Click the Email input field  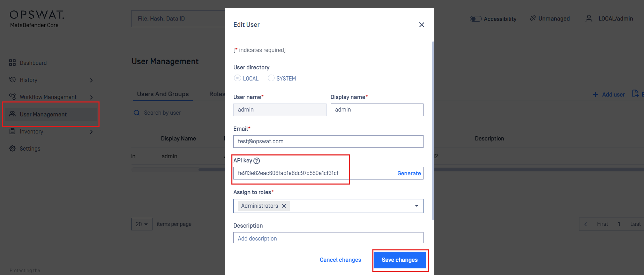328,142
